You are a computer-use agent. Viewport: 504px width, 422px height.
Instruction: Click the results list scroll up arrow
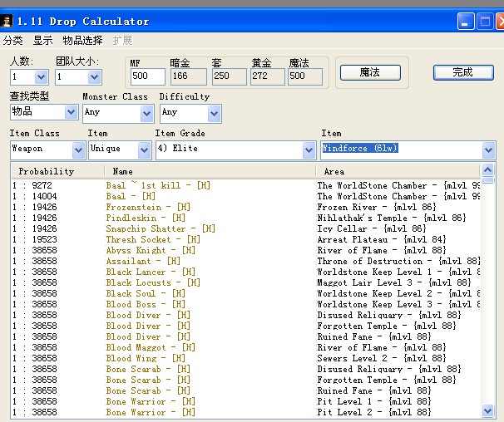(x=488, y=169)
